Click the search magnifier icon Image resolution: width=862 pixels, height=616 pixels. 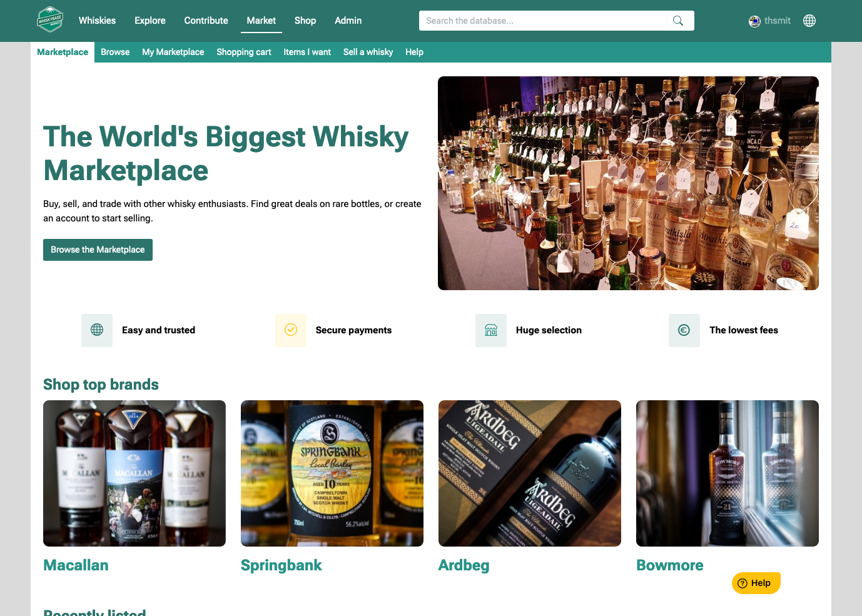[677, 21]
